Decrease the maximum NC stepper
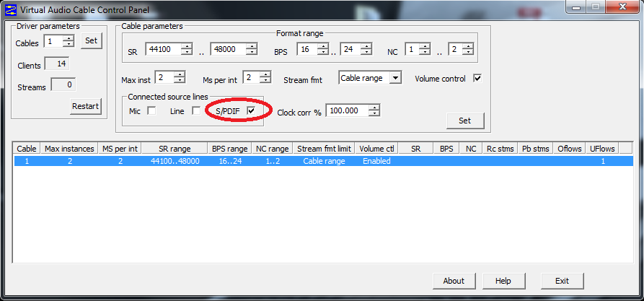The image size is (644, 301). tap(468, 52)
